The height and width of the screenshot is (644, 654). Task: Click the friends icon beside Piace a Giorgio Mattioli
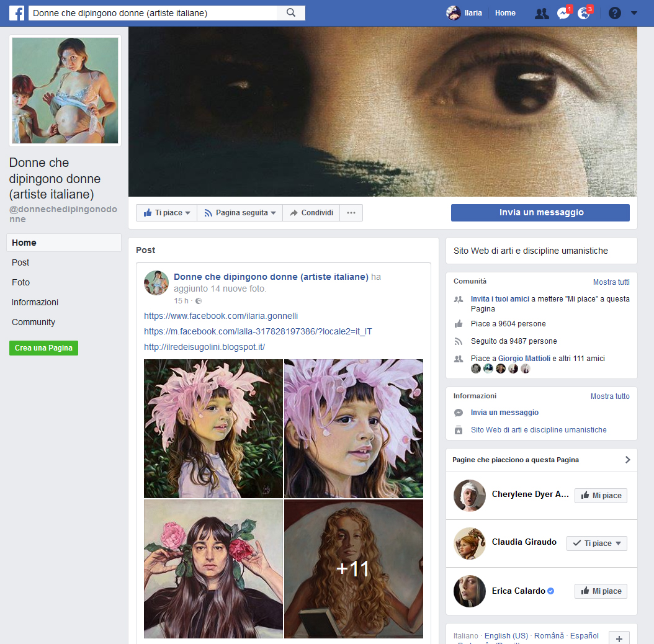(459, 359)
